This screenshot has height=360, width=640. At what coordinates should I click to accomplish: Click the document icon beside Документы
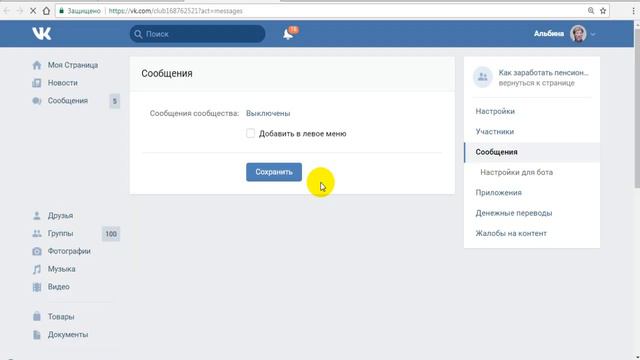(x=37, y=335)
